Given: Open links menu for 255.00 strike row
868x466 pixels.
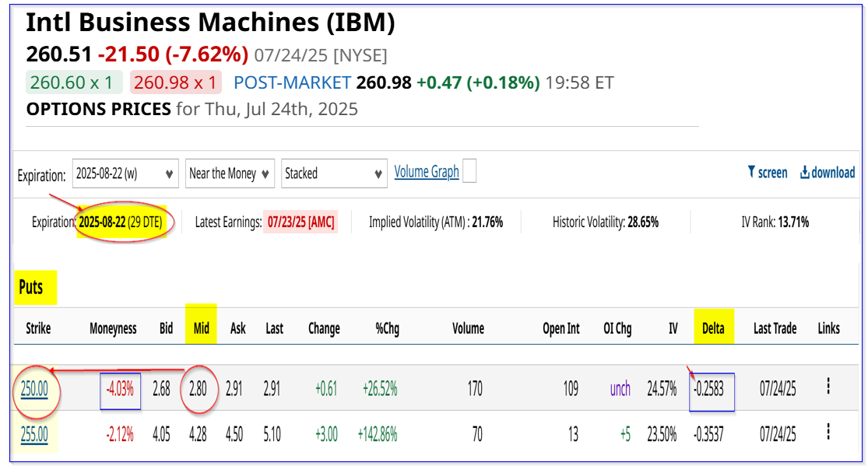Looking at the screenshot, I should point(828,431).
